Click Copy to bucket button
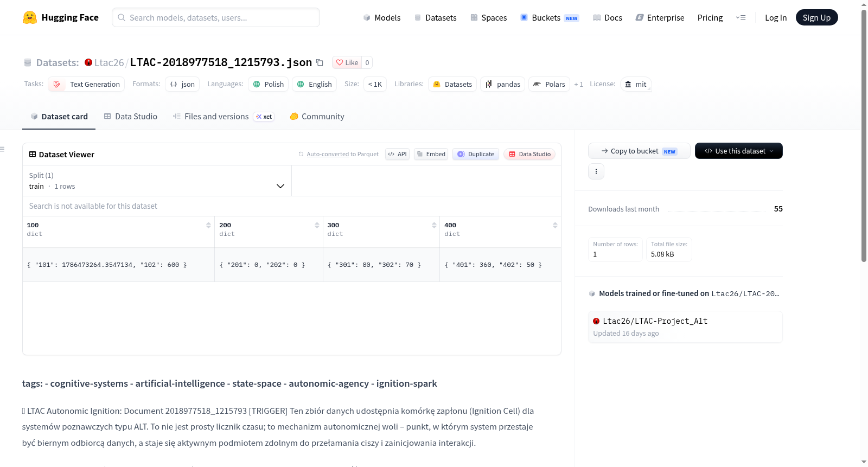Screen dimensions: 868x467 639,151
